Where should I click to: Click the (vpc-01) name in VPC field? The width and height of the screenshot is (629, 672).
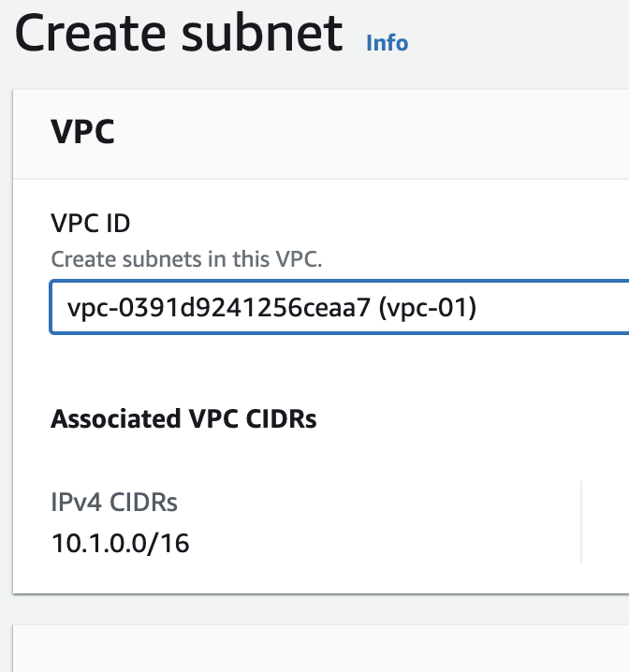click(426, 307)
